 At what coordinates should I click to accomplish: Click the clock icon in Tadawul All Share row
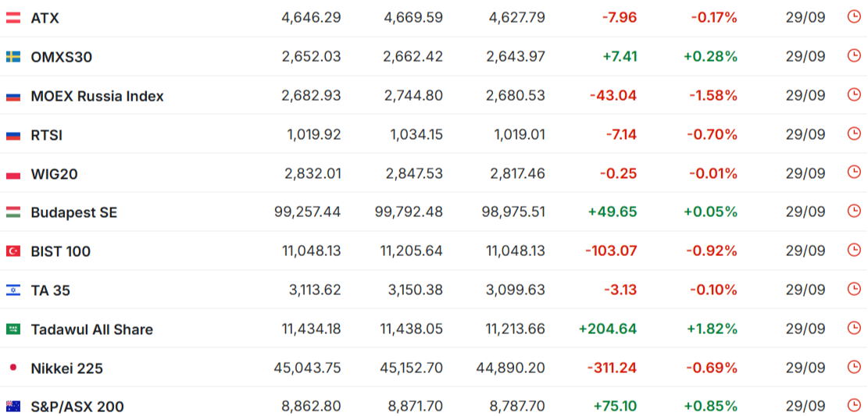854,328
